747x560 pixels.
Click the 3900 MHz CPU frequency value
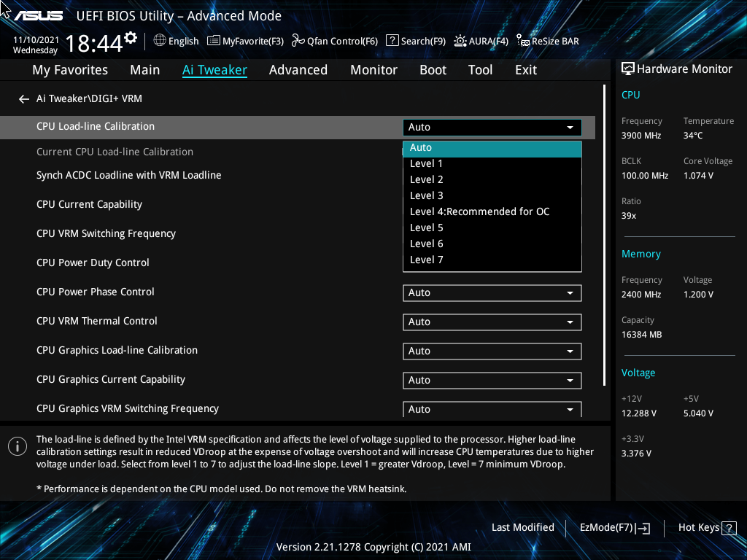(640, 136)
